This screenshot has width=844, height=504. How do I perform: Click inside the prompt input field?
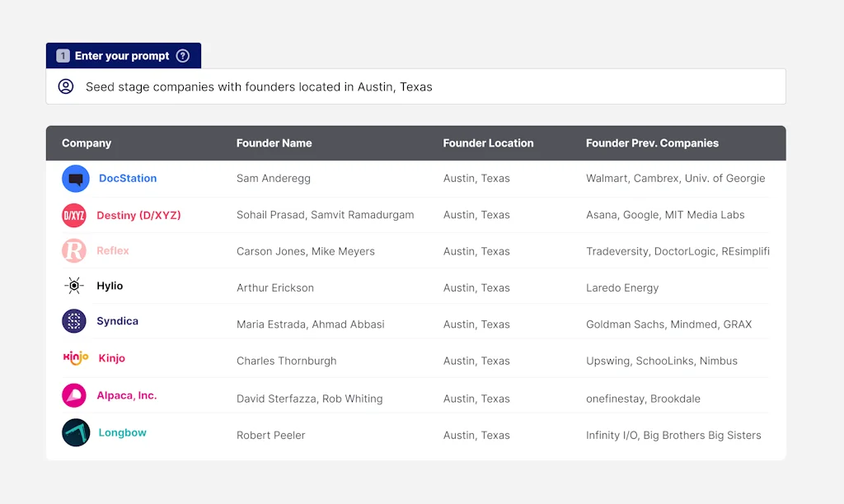tap(330, 86)
